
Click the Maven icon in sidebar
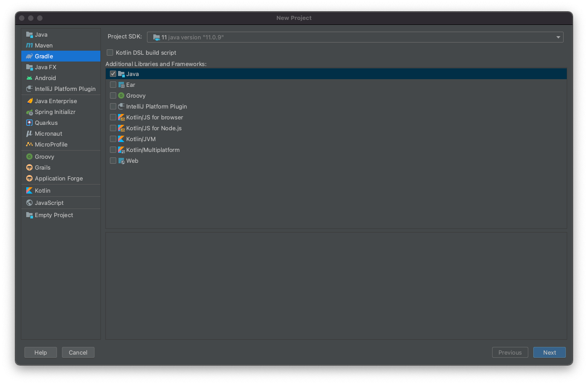(29, 45)
